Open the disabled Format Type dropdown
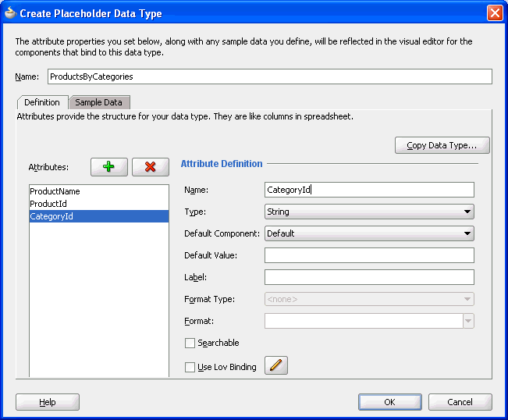 click(369, 299)
